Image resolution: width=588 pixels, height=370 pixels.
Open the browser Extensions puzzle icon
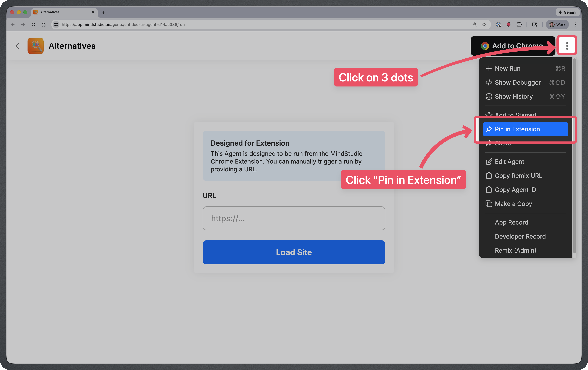point(519,24)
